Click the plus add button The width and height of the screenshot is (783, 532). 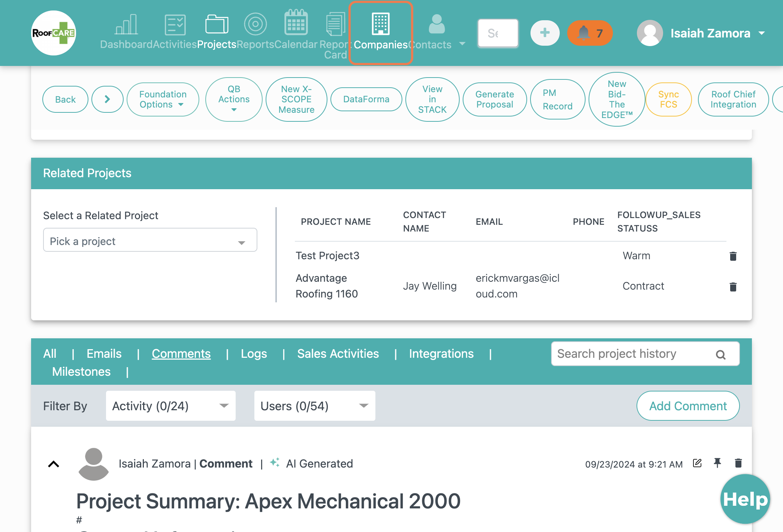(x=545, y=33)
